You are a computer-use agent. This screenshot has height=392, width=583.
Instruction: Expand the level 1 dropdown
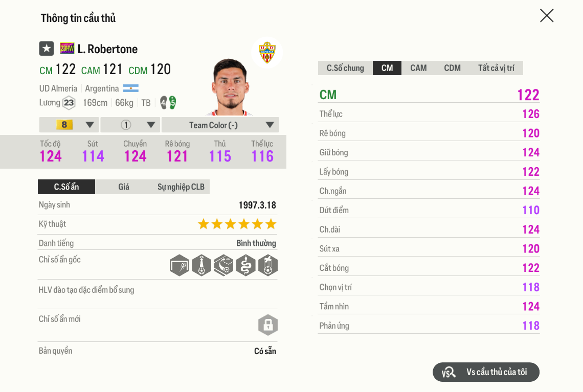pos(130,125)
